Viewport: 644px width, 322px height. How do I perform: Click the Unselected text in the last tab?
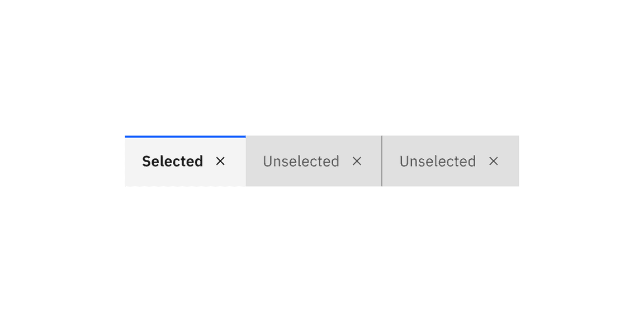click(x=438, y=161)
